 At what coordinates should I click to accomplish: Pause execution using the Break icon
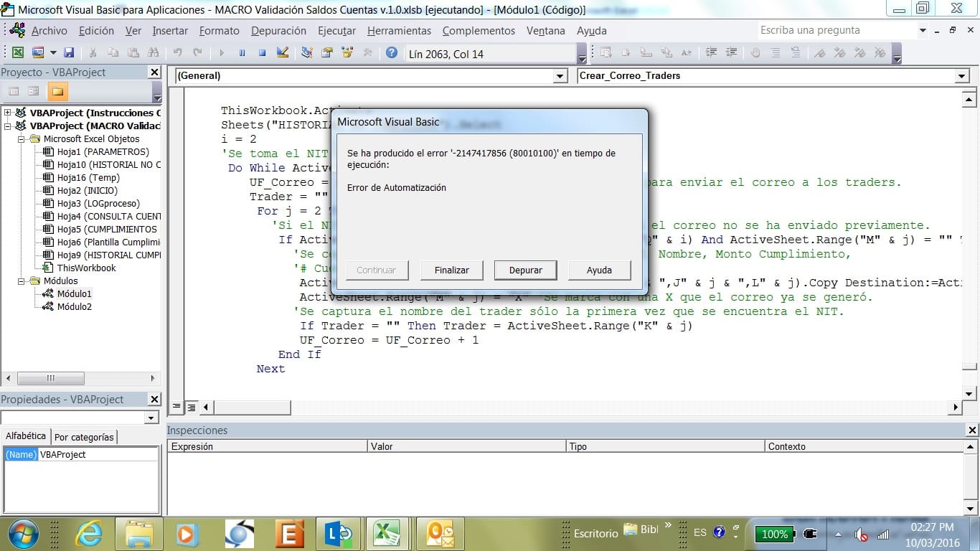pyautogui.click(x=242, y=53)
